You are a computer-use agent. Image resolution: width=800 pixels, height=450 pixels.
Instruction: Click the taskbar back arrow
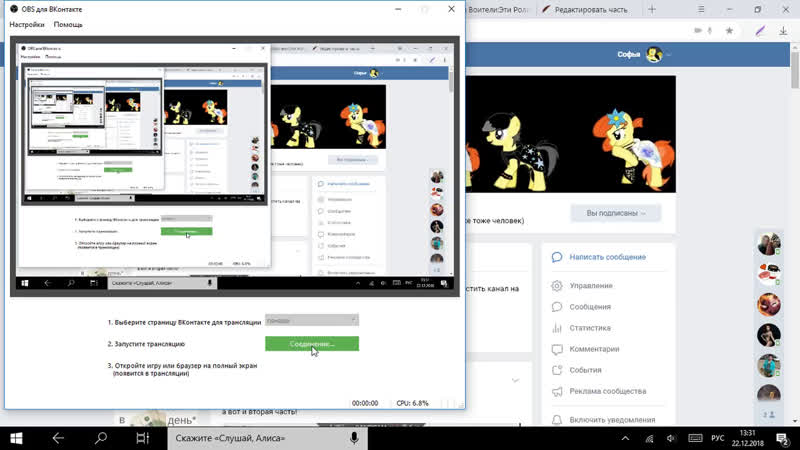58,438
